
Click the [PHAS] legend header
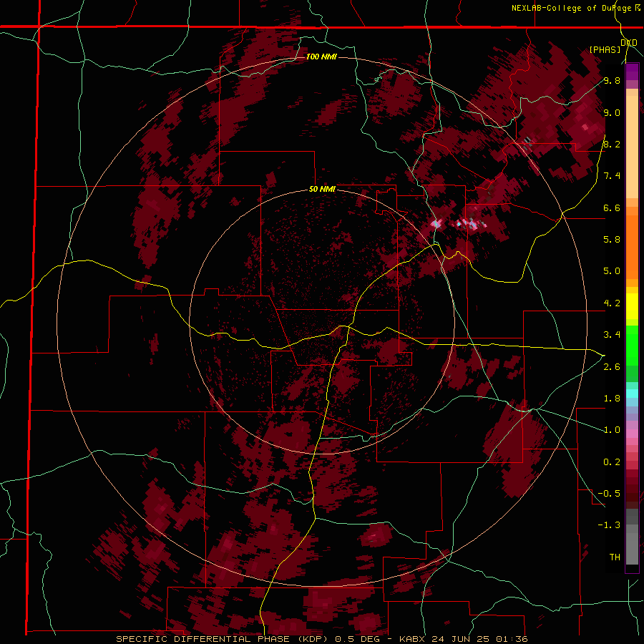pos(605,49)
